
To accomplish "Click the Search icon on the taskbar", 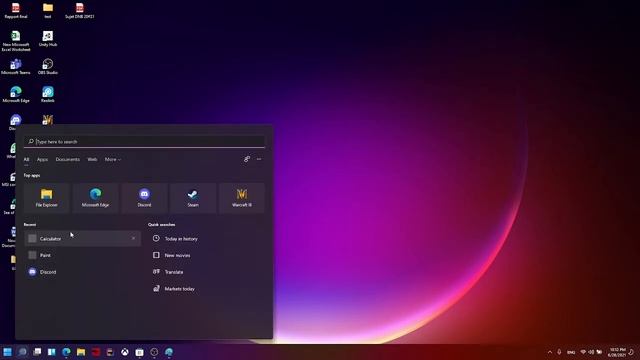I will click(x=22, y=352).
